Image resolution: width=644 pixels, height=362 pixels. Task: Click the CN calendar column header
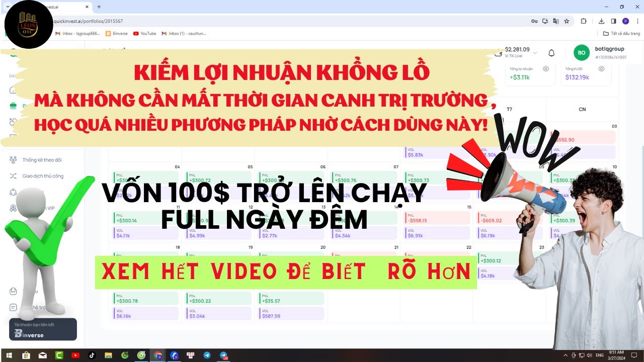coord(582,109)
